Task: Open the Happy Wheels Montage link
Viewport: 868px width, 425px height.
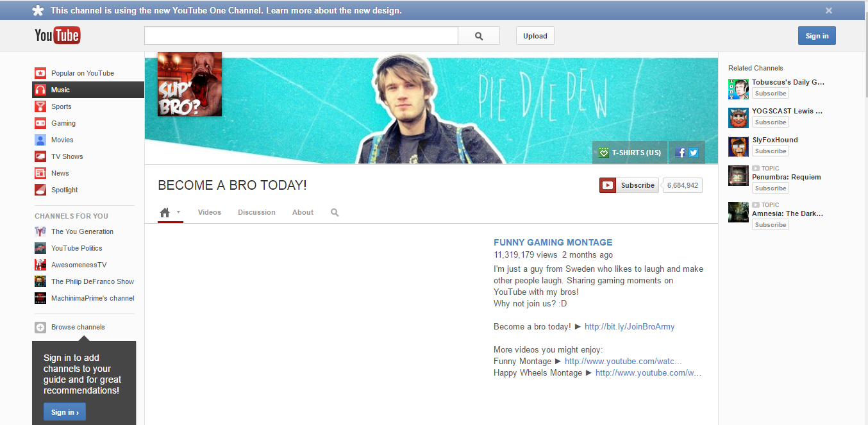Action: 649,373
